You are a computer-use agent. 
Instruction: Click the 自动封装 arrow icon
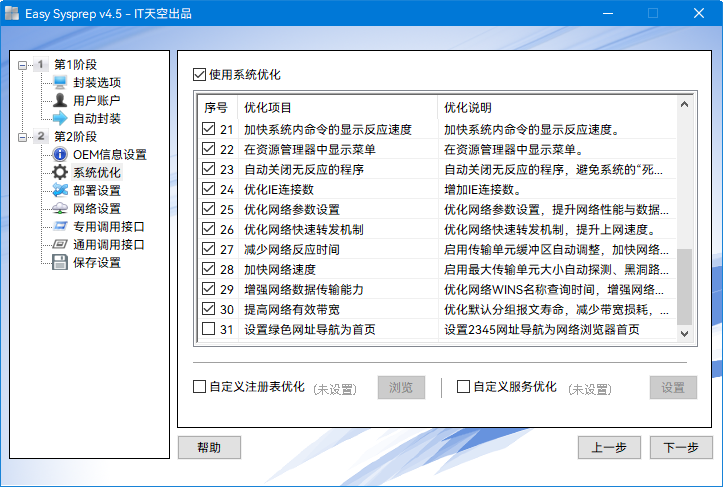coord(60,118)
